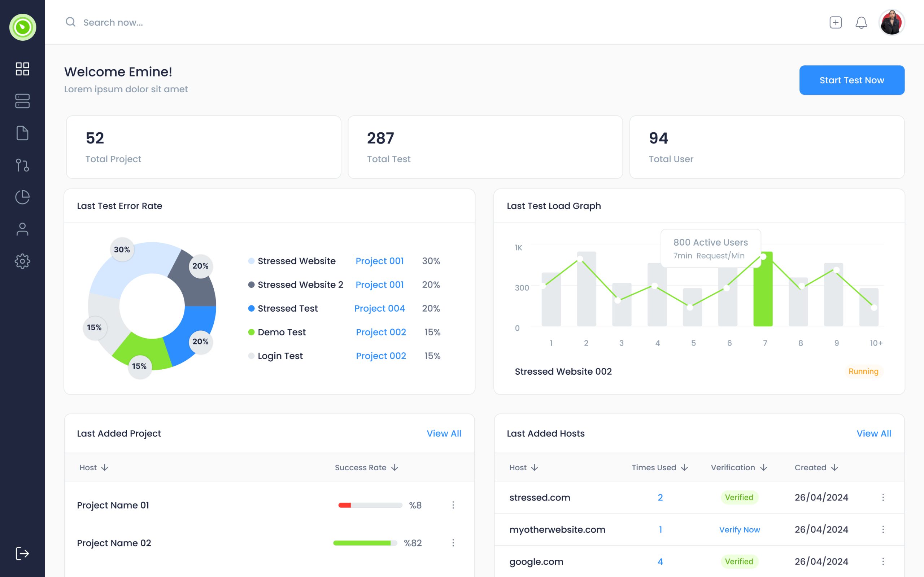Click the search input field
This screenshot has width=924, height=577.
pos(113,22)
